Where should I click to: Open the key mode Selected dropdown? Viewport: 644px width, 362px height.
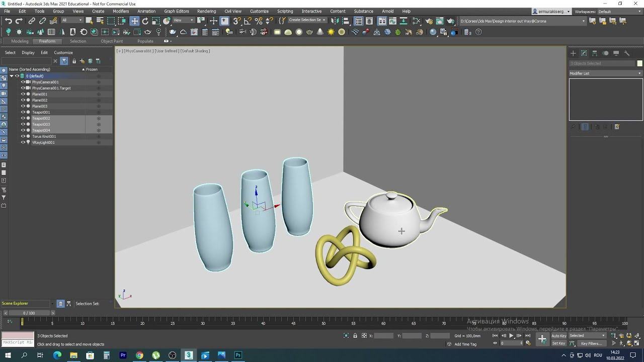point(588,335)
